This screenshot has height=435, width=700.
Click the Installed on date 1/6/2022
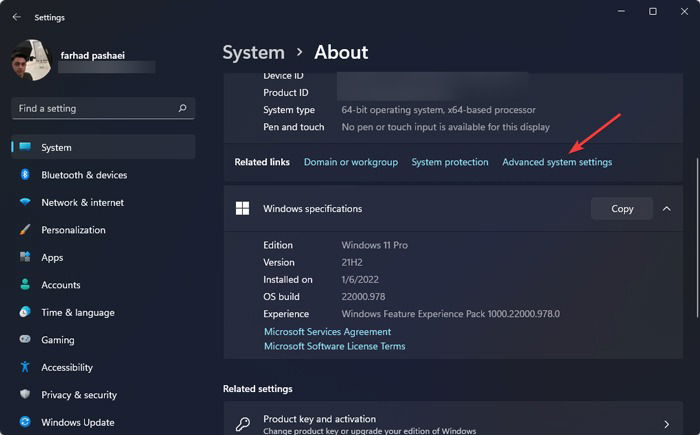360,280
